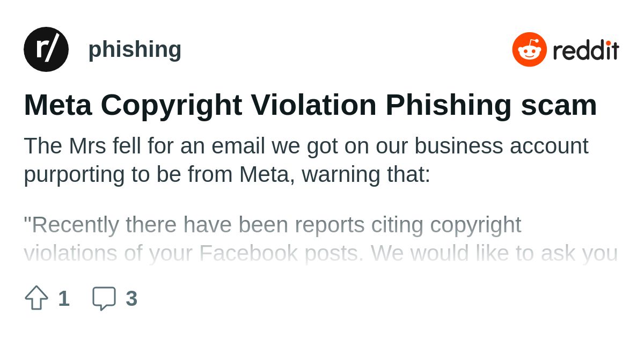Click the orange Reddit Snoo mascot icon
The width and height of the screenshot is (644, 338).
pos(530,49)
